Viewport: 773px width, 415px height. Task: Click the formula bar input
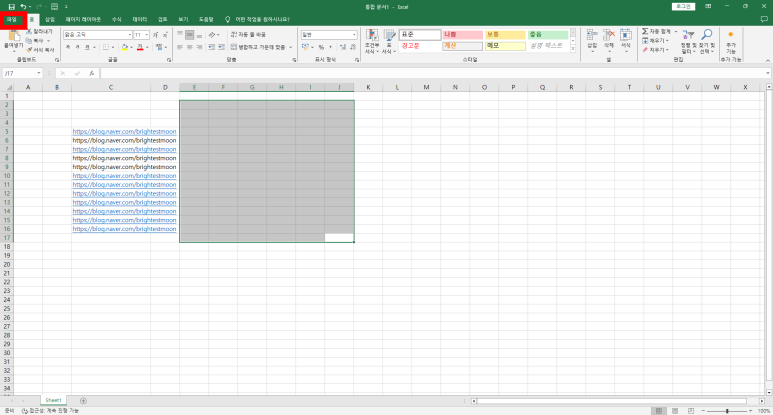(x=434, y=73)
